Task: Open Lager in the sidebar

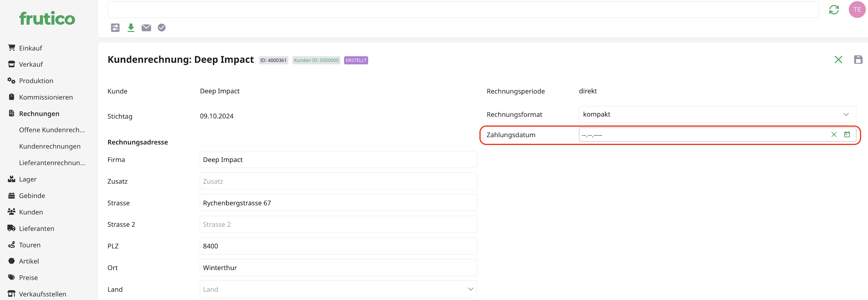Action: [28, 179]
